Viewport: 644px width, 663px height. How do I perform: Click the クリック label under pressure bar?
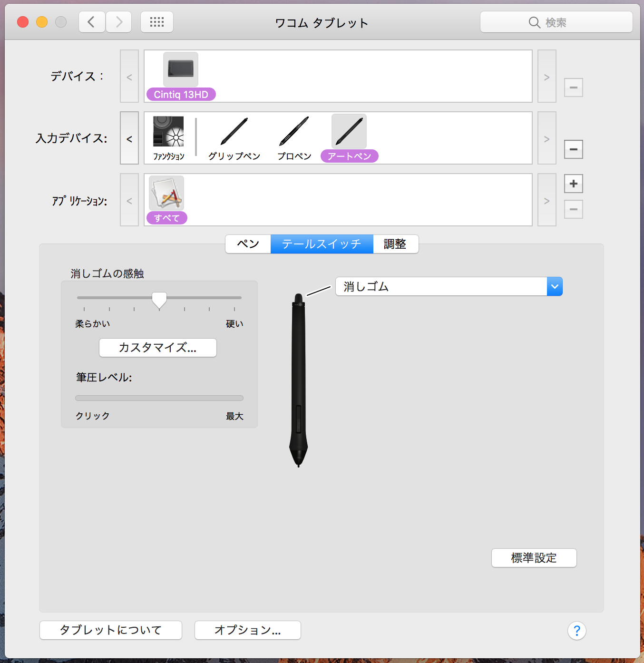click(93, 416)
